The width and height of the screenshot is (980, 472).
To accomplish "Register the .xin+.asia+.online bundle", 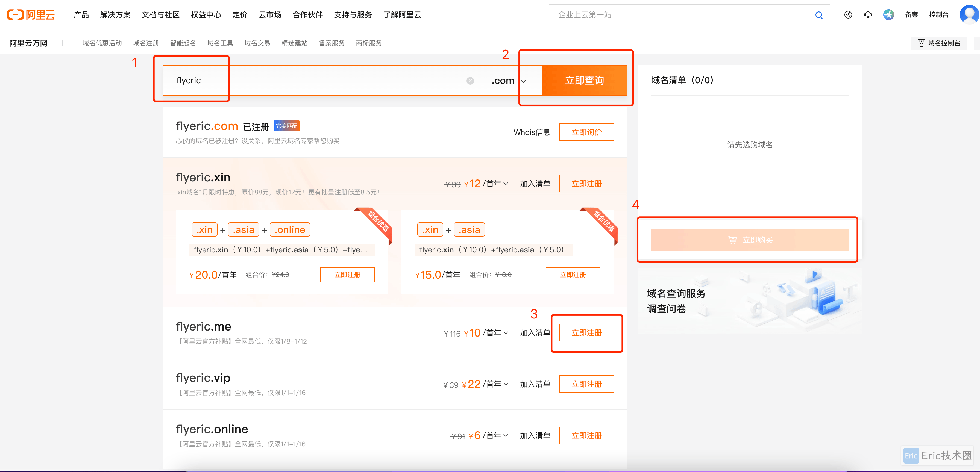I will (x=347, y=275).
